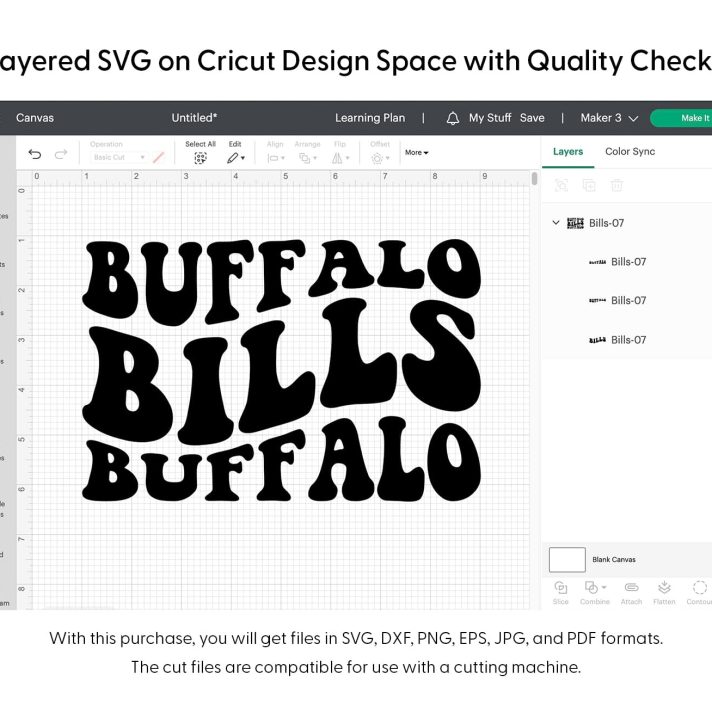Click the Save button

[532, 118]
